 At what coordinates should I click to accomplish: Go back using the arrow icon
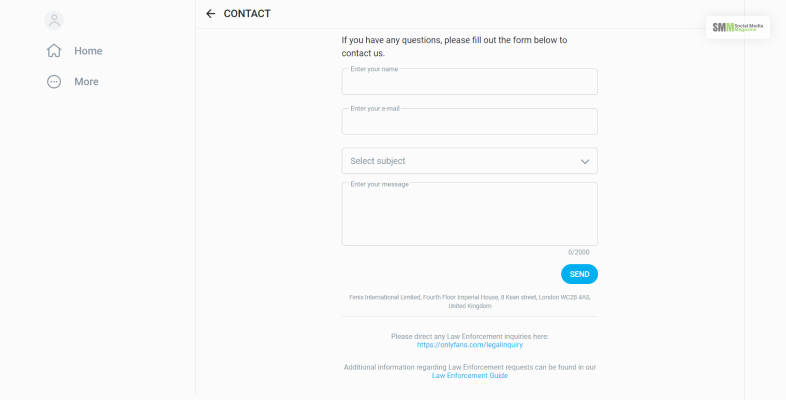click(210, 14)
